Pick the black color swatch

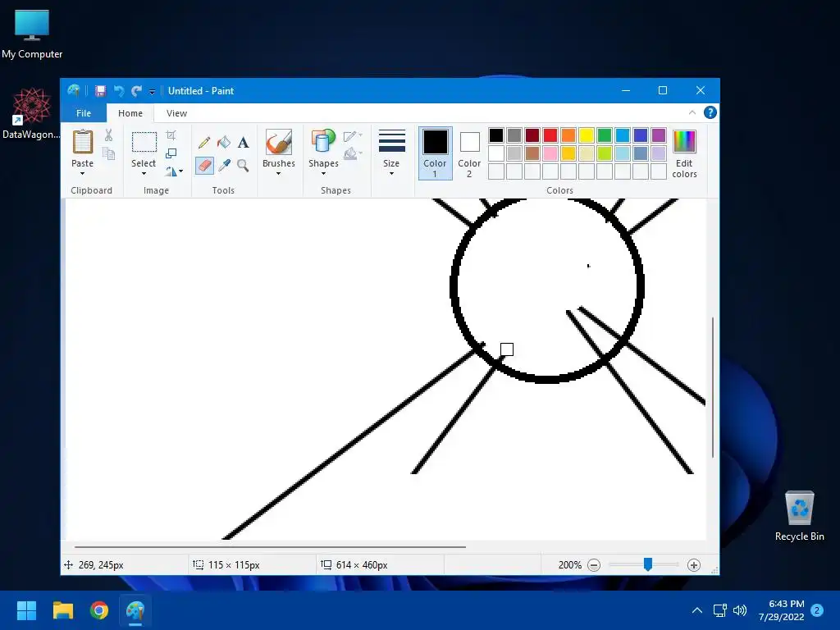pos(496,135)
